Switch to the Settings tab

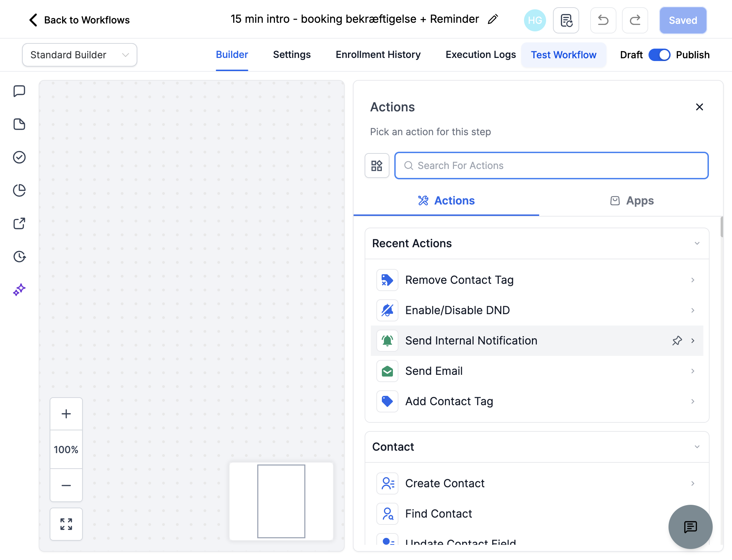pyautogui.click(x=292, y=55)
